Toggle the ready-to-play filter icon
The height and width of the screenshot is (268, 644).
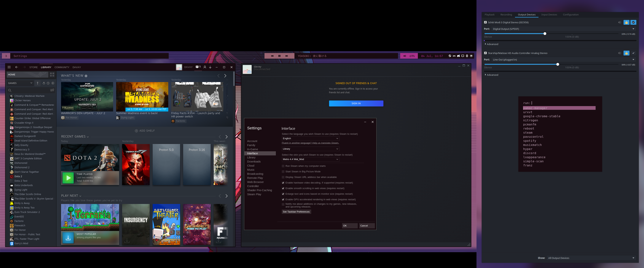(x=53, y=83)
